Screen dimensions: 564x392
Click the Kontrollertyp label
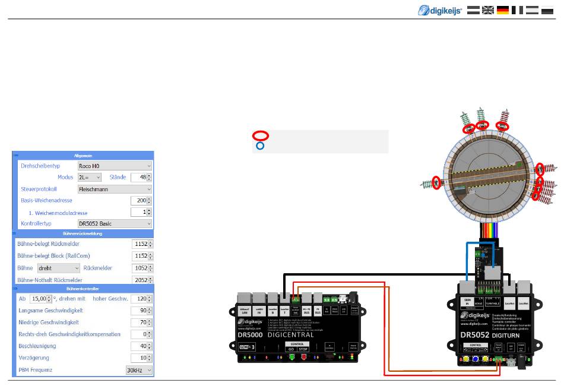click(36, 223)
